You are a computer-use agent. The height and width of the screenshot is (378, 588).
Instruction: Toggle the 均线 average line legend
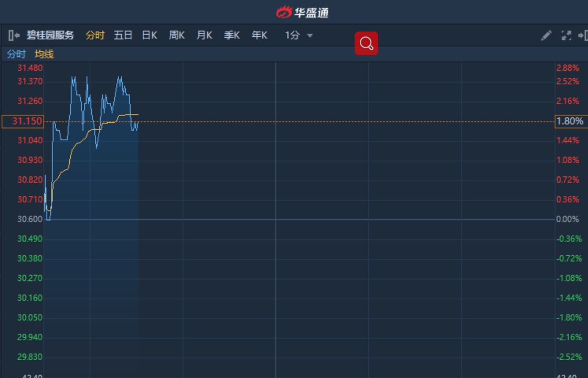tap(44, 54)
